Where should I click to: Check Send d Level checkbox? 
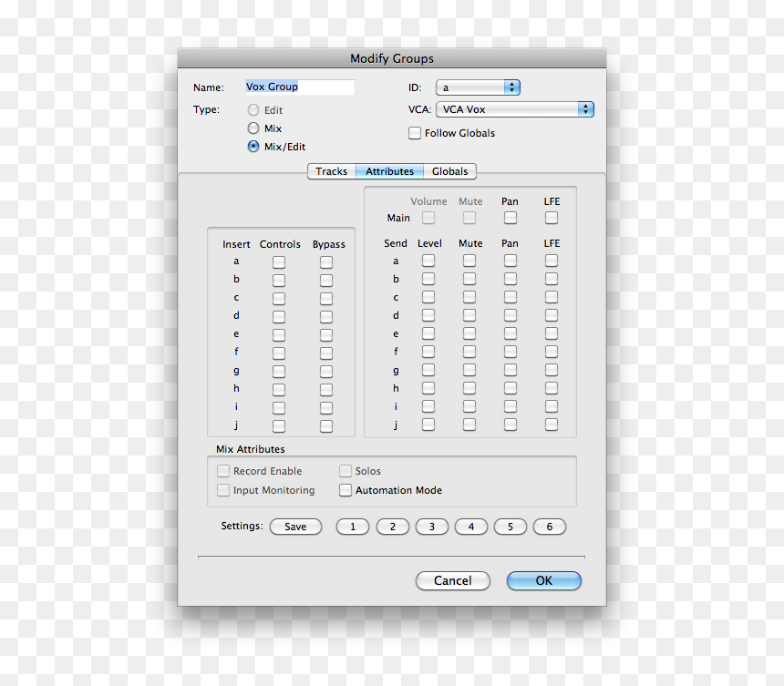[428, 315]
